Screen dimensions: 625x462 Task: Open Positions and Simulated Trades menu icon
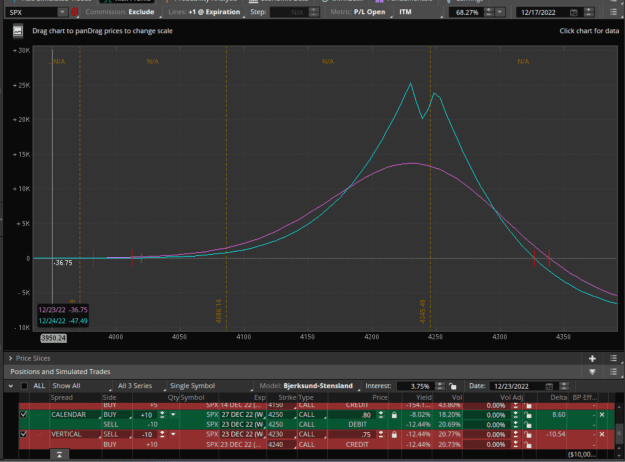[613, 372]
